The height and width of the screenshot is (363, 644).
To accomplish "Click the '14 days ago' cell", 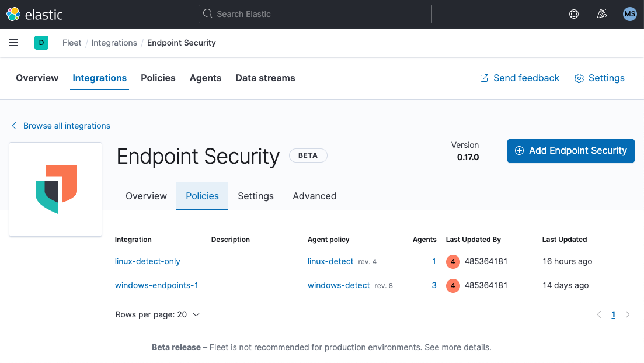I will pos(566,285).
